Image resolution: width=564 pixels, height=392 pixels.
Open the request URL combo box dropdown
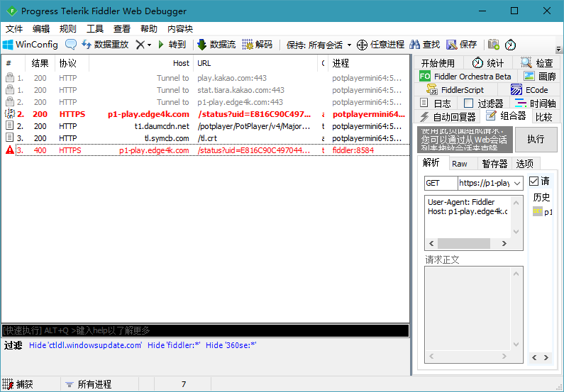[x=517, y=183]
